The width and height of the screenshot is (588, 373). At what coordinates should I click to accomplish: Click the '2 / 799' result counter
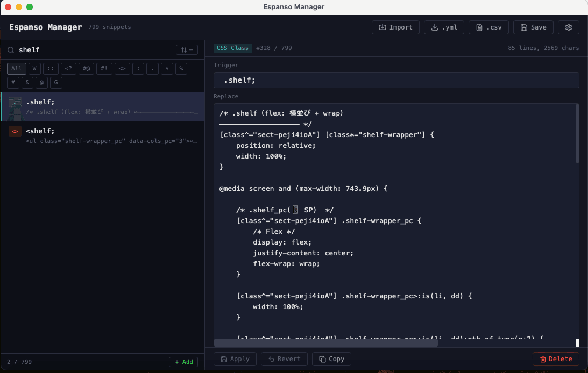[x=19, y=362]
